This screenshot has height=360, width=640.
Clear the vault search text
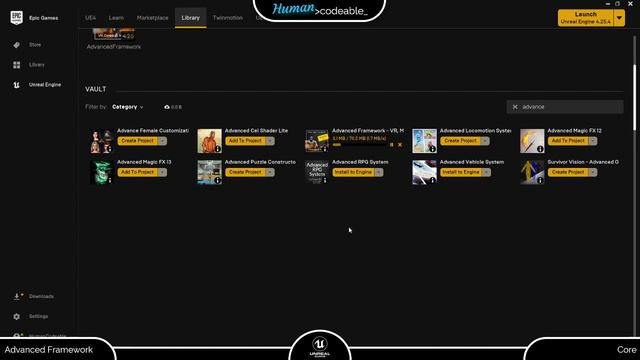515,107
